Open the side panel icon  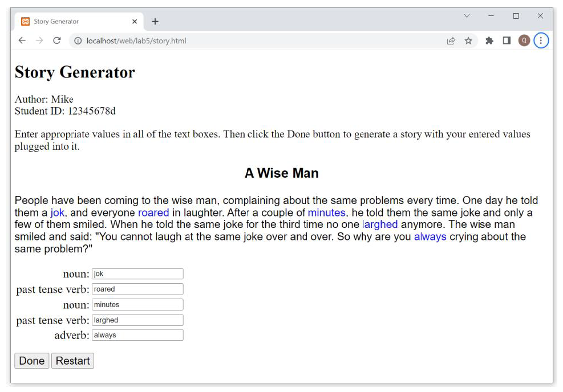click(x=507, y=40)
